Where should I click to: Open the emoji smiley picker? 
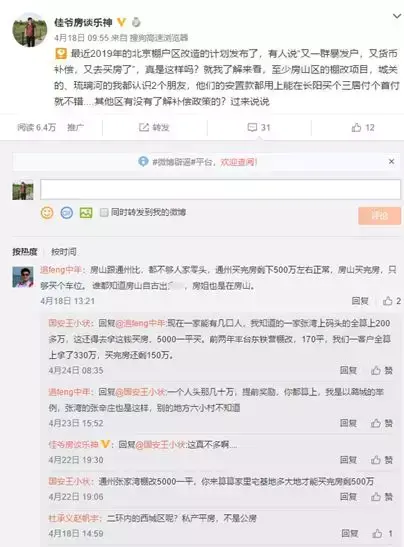47,212
